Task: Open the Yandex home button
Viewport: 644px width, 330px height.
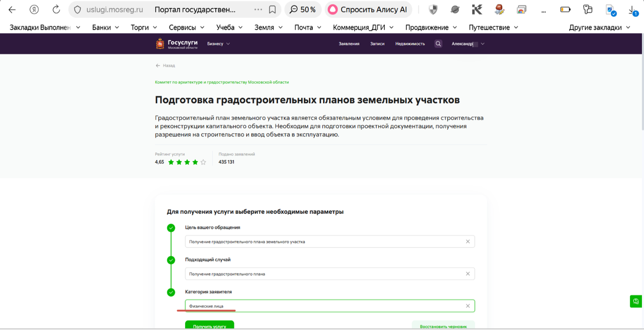Action: tap(34, 10)
